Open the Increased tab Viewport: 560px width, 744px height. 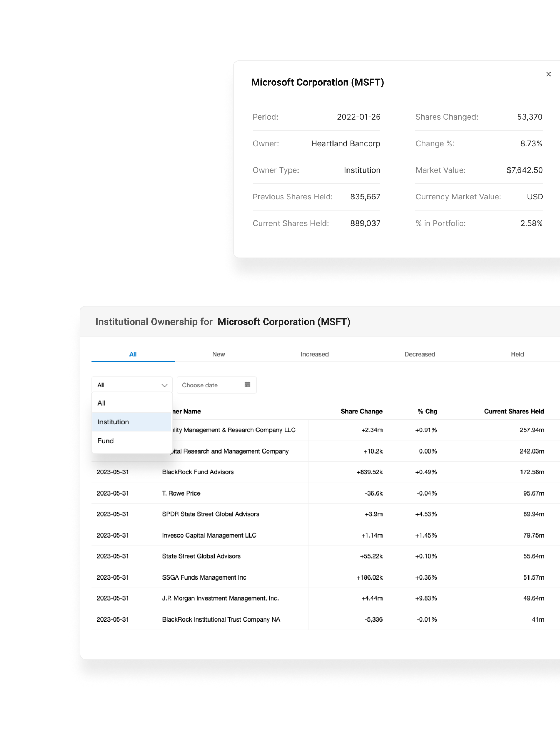click(x=315, y=354)
